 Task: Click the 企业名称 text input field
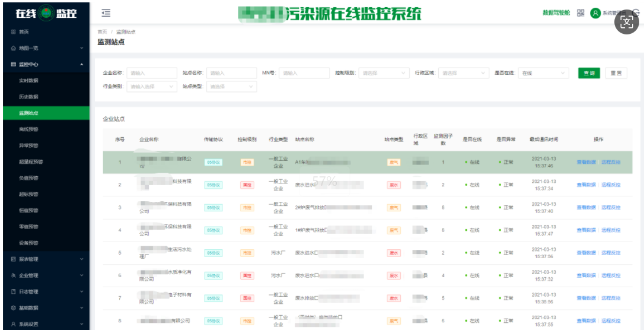coord(151,73)
